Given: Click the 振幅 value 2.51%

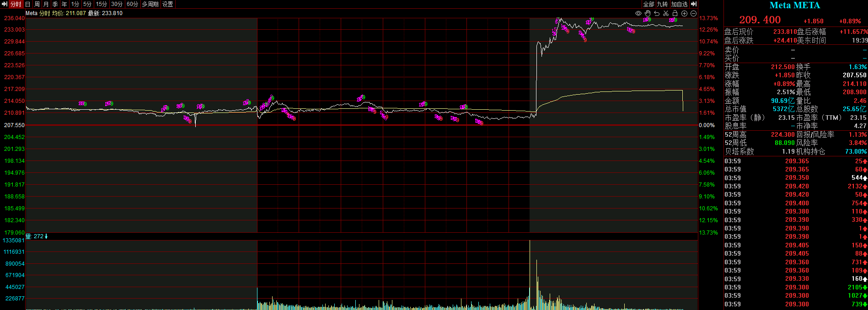Looking at the screenshot, I should tap(786, 92).
